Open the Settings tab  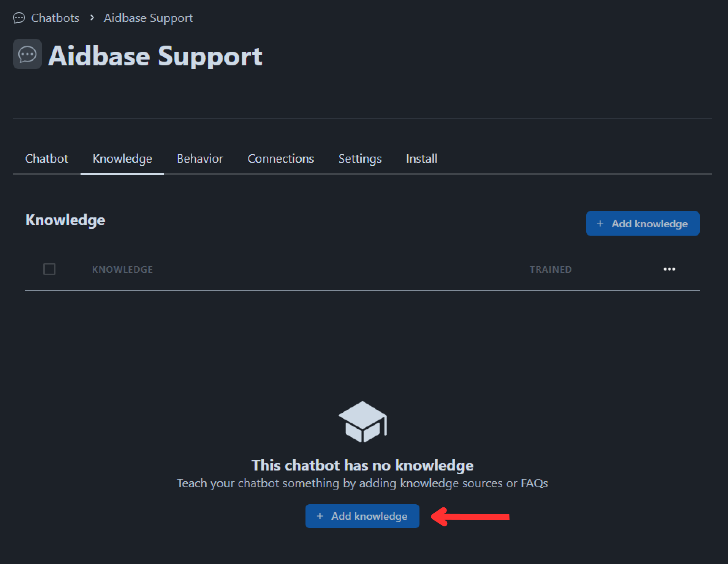[x=359, y=158]
